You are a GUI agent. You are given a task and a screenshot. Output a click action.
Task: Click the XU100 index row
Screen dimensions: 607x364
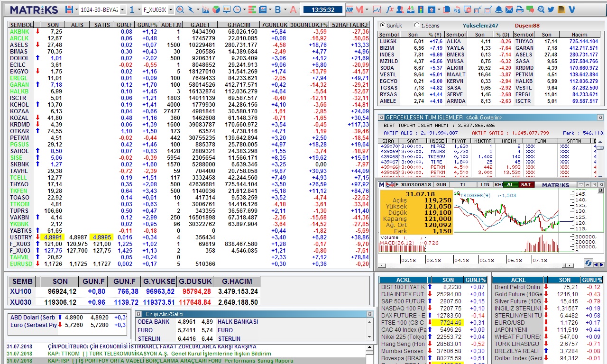(134, 291)
